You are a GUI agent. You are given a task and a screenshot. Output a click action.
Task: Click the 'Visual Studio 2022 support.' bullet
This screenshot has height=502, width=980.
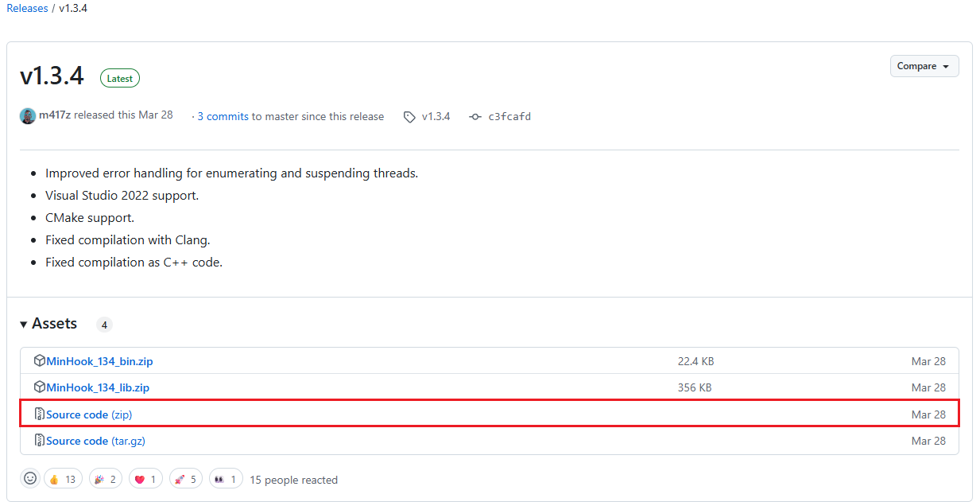122,195
